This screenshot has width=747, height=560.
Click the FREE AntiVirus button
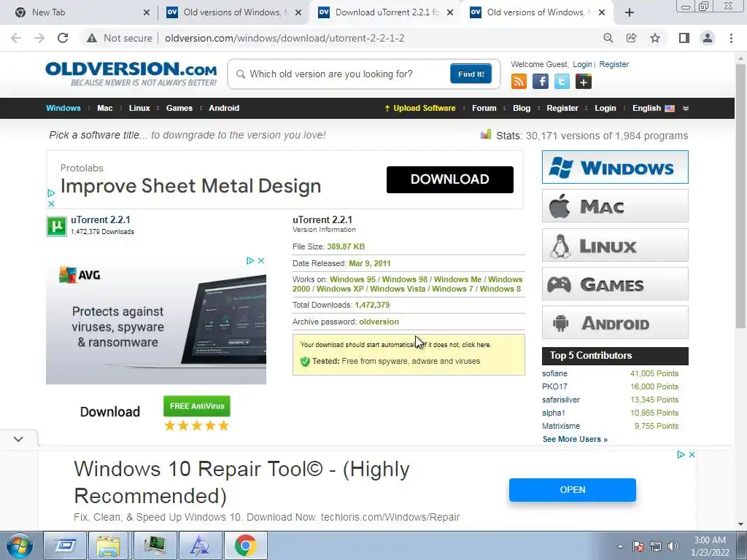point(197,406)
